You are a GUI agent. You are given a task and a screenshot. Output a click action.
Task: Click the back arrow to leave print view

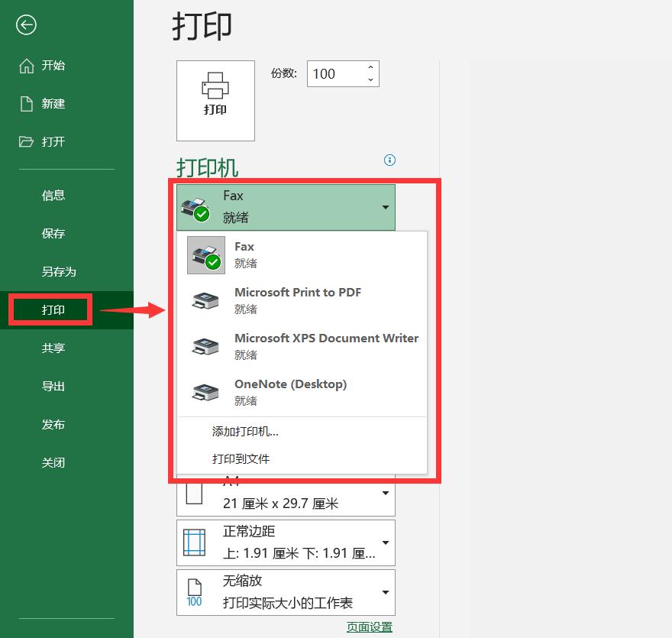25,24
